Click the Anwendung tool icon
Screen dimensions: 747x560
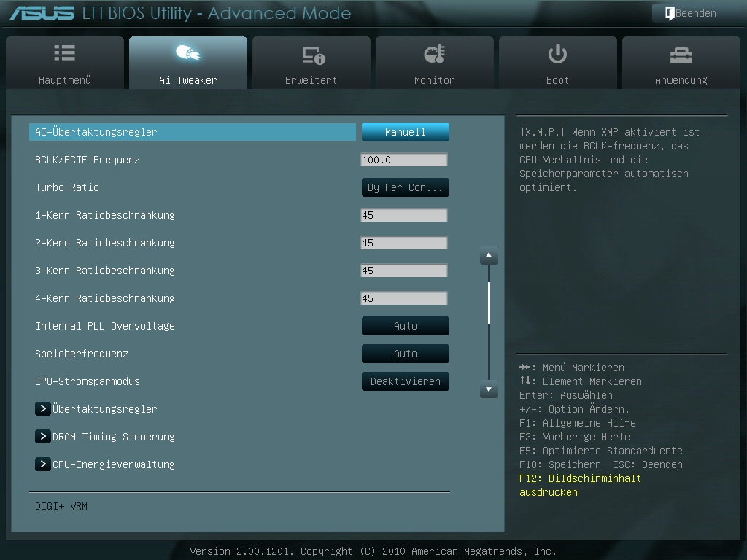point(681,55)
